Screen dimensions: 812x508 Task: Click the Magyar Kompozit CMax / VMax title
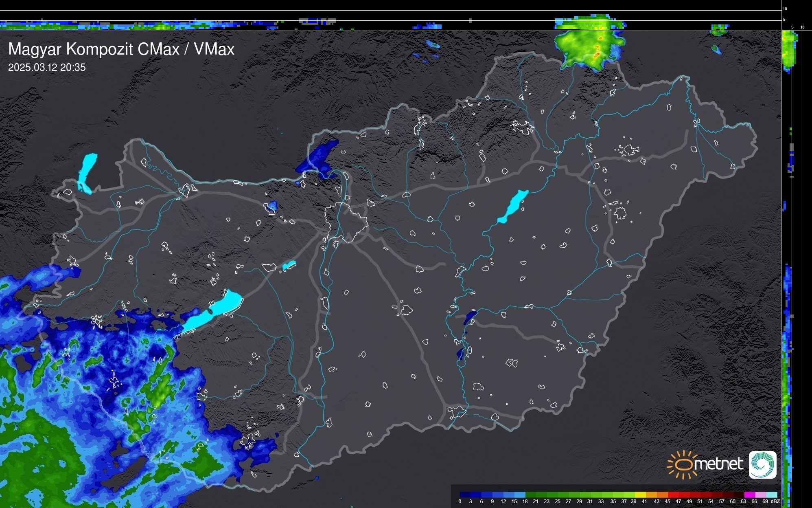pyautogui.click(x=121, y=49)
